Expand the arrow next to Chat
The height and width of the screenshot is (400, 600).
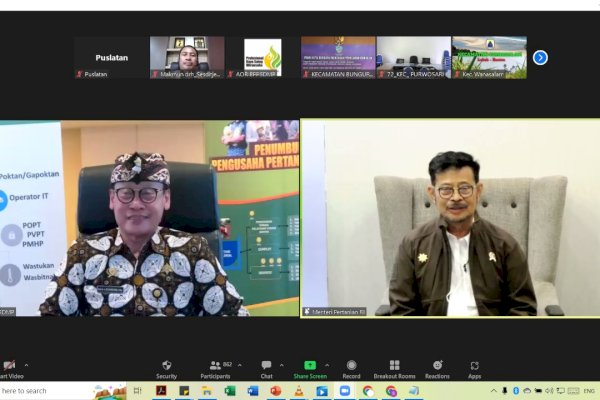pyautogui.click(x=282, y=365)
